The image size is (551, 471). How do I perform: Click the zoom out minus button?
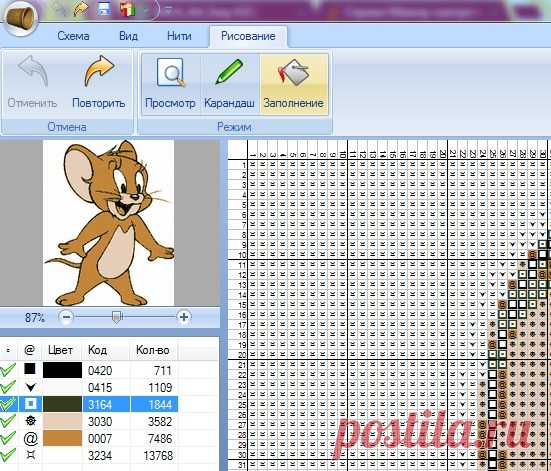click(66, 317)
